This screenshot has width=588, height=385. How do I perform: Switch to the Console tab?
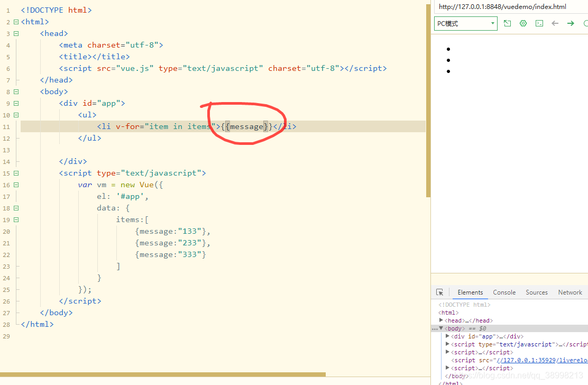pyautogui.click(x=504, y=292)
